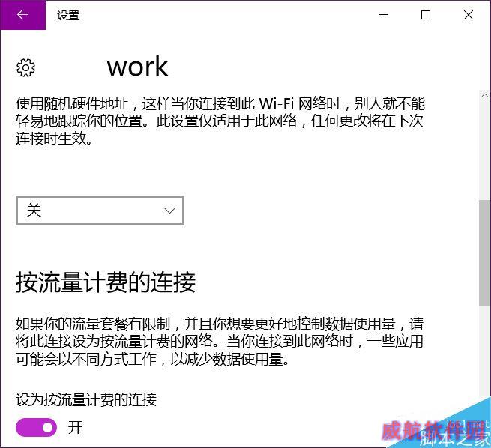Turn off the 设为按流量计费的连接 toggle
The height and width of the screenshot is (448, 491).
click(36, 428)
